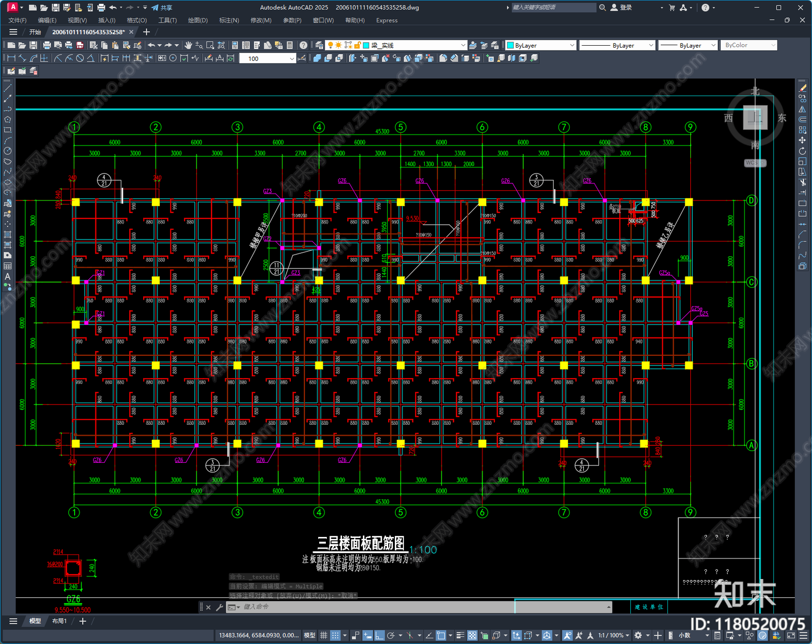The height and width of the screenshot is (644, 812).
Task: Open Layer Properties Manager icon
Action: [x=319, y=45]
